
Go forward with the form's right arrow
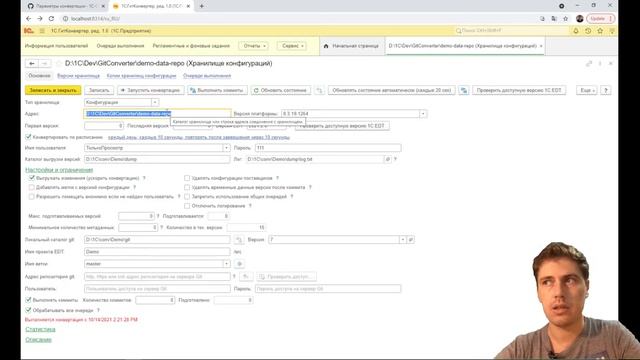pos(45,63)
